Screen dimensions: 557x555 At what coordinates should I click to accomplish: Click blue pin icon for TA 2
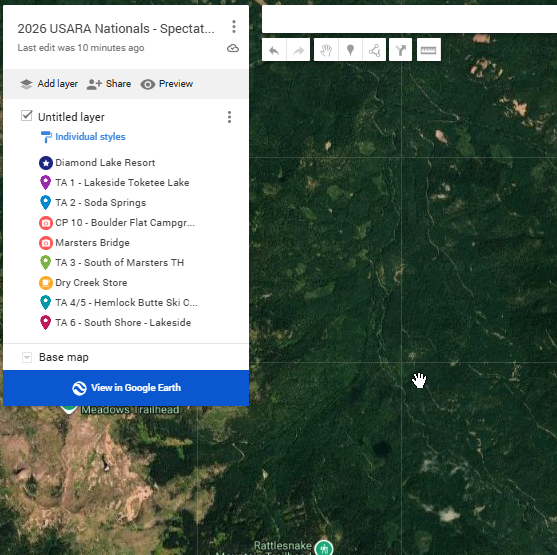click(45, 203)
